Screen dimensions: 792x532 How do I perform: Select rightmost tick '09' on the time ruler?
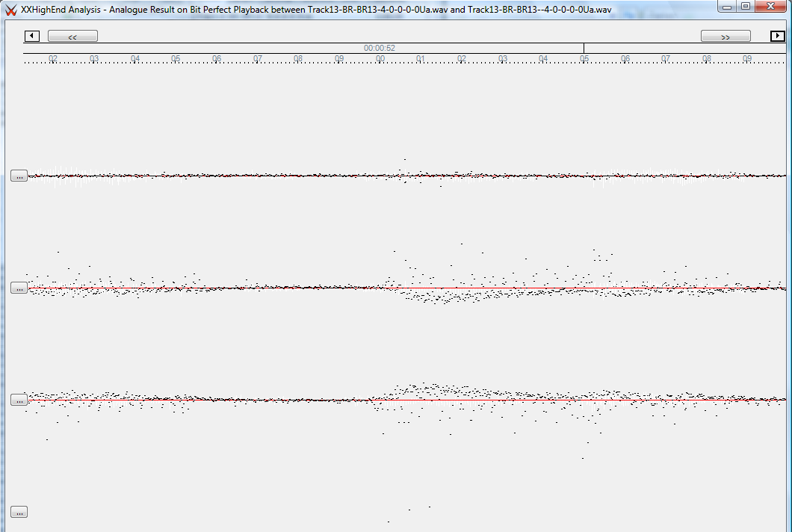click(x=747, y=58)
